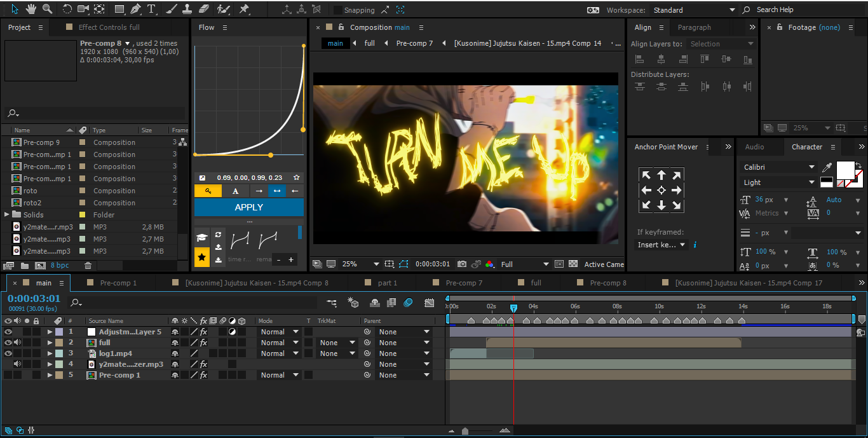Screen dimensions: 868x438
Task: Open the Paragraph panel tab
Action: click(694, 27)
